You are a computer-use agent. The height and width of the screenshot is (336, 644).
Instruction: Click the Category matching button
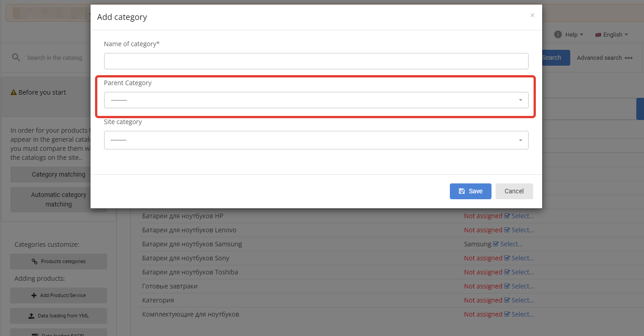[x=58, y=174]
